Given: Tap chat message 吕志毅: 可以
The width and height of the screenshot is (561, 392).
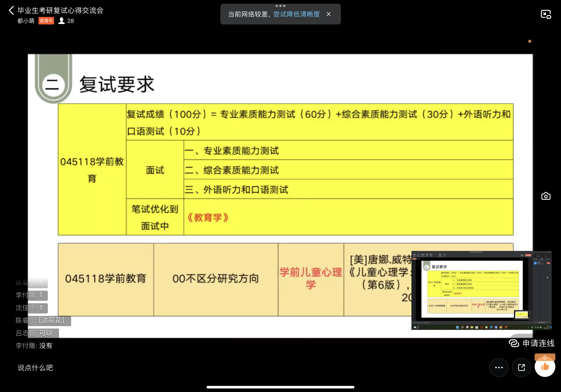Looking at the screenshot, I should [34, 333].
